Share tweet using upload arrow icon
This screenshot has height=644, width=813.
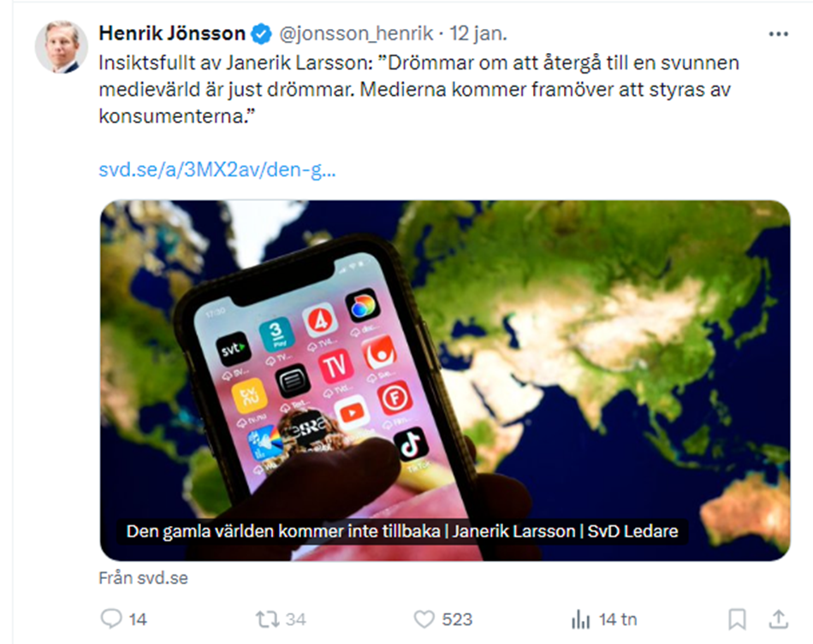click(x=778, y=619)
